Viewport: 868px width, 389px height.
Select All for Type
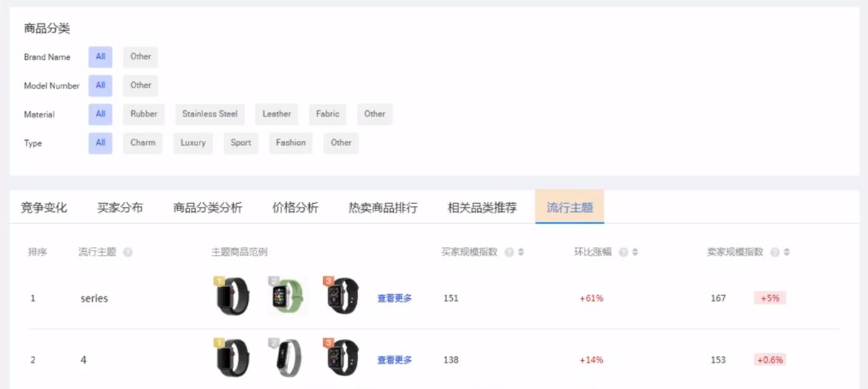100,143
